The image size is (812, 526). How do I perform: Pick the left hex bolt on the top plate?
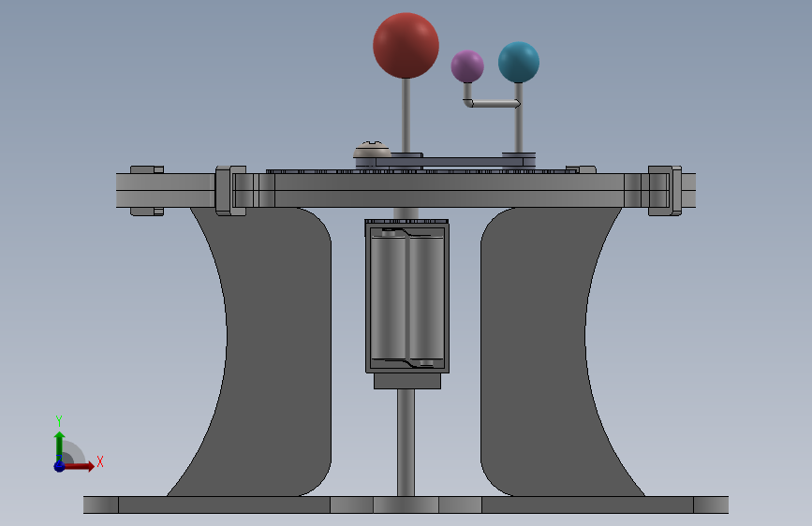click(230, 191)
